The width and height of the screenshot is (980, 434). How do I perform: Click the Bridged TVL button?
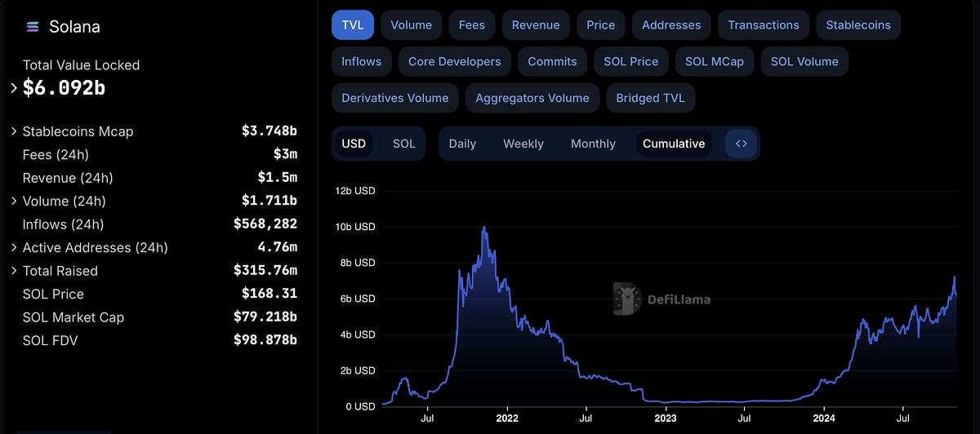point(650,98)
